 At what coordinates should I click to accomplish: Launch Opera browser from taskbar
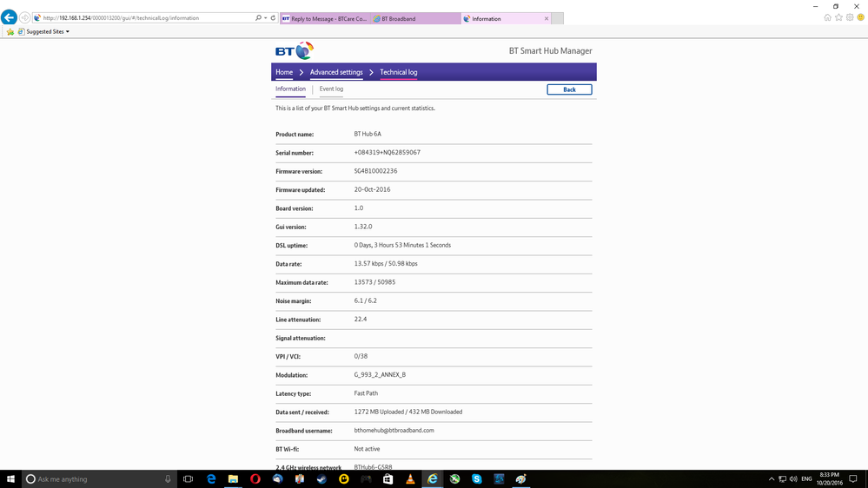point(255,479)
